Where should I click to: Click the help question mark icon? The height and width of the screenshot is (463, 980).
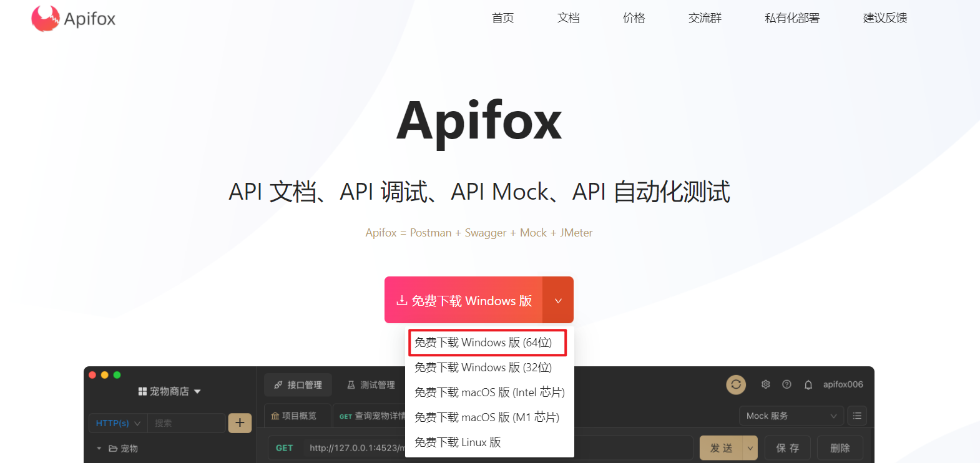click(x=786, y=384)
